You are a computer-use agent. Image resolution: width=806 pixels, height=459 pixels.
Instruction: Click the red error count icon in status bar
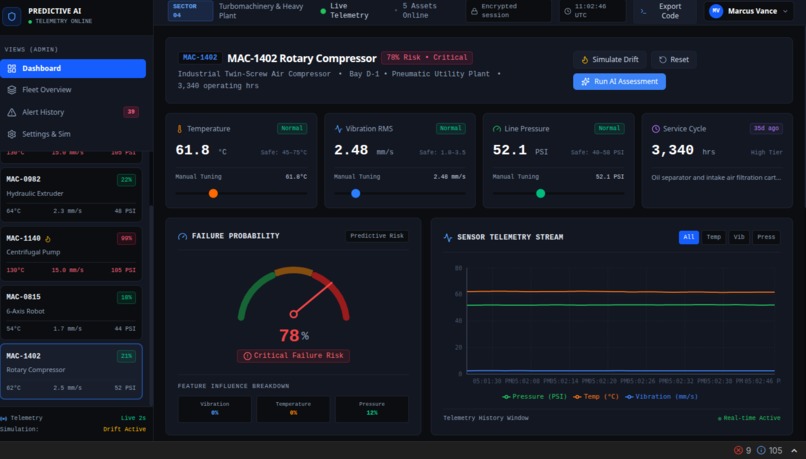[x=738, y=450]
